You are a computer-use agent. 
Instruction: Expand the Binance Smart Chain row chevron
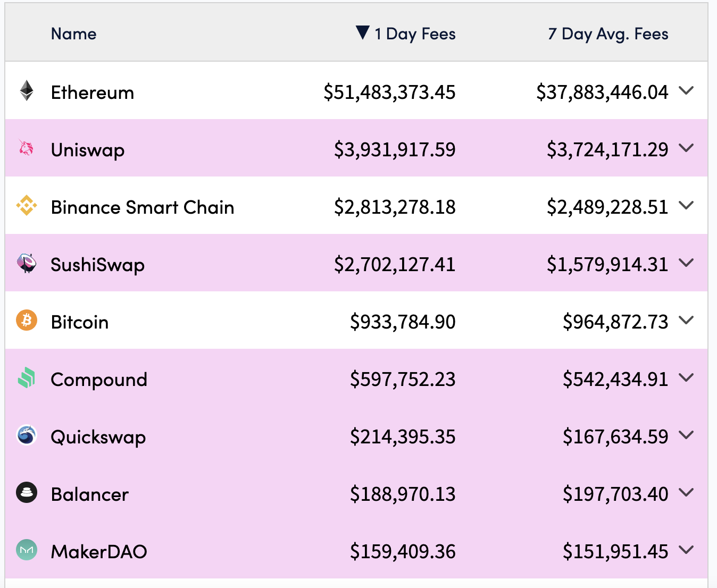pyautogui.click(x=687, y=205)
